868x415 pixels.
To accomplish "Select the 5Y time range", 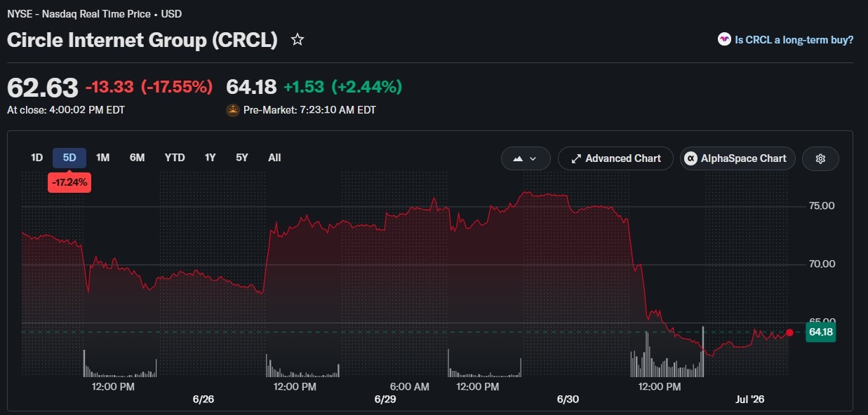I will tap(242, 158).
